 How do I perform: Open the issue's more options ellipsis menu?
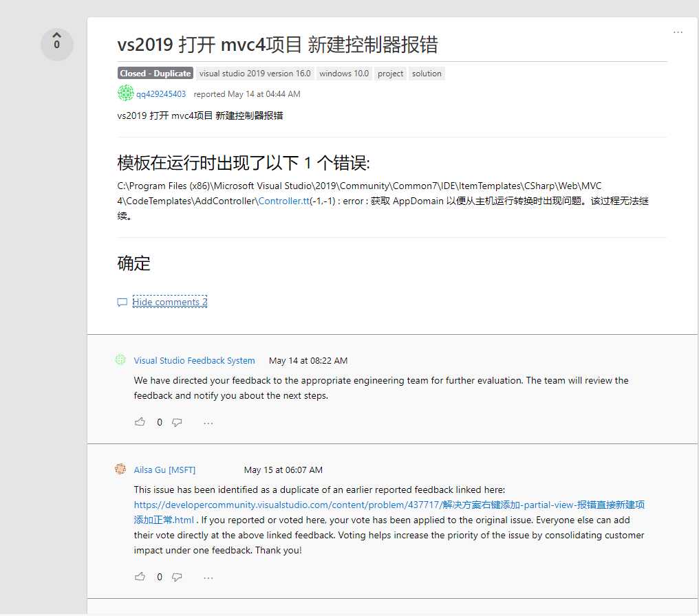click(x=678, y=32)
